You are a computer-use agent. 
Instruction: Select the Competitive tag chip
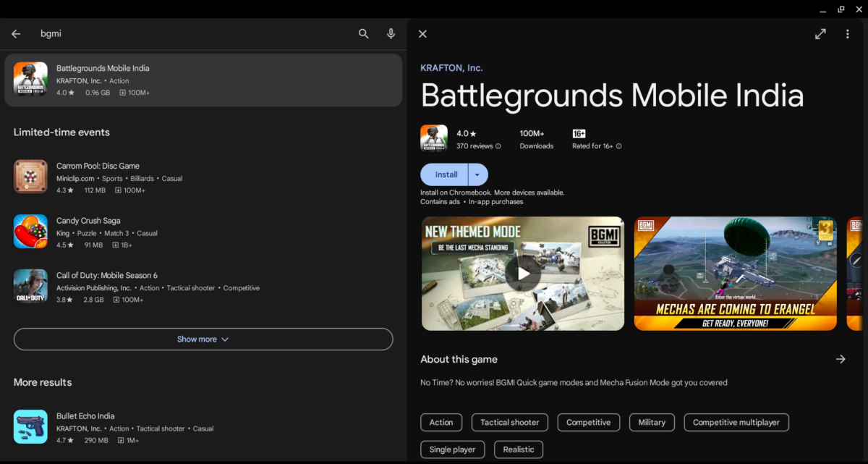click(588, 422)
